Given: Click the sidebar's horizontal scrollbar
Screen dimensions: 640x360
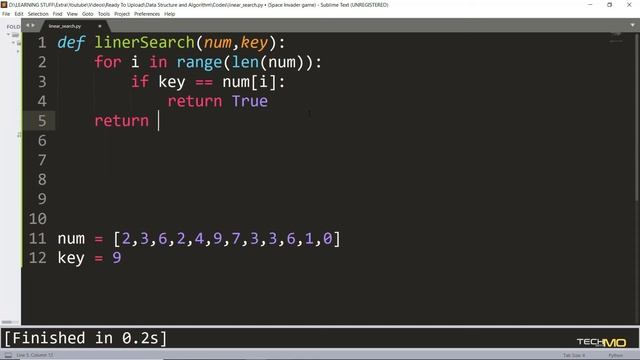Looking at the screenshot, I should (x=7, y=322).
